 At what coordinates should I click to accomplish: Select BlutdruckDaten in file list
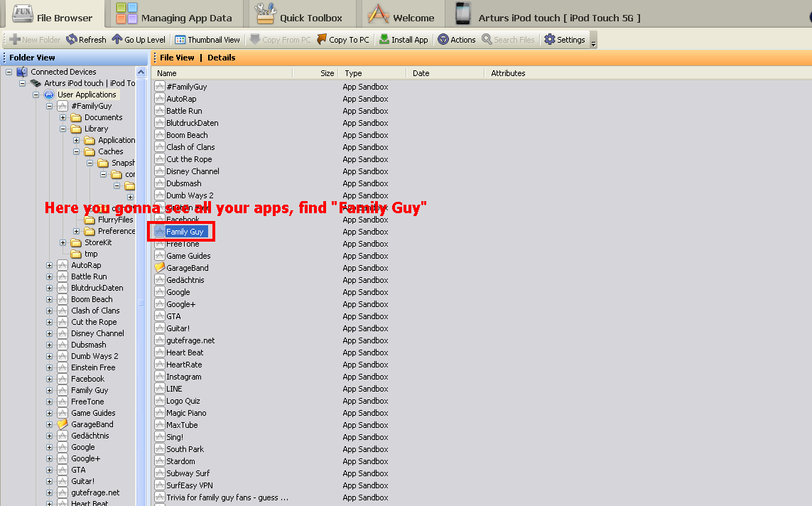[x=192, y=123]
